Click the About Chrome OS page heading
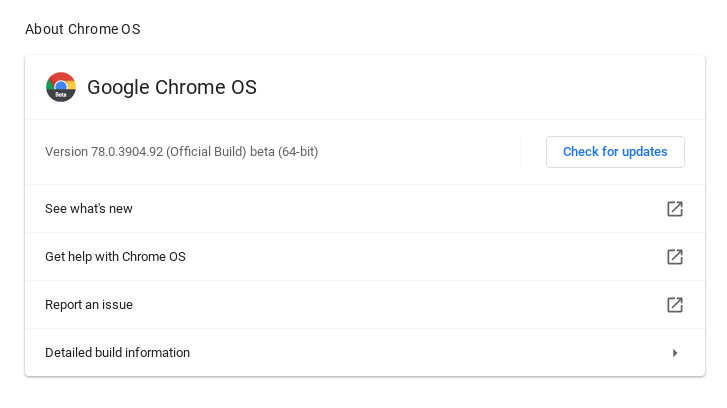The height and width of the screenshot is (408, 727). tap(83, 29)
